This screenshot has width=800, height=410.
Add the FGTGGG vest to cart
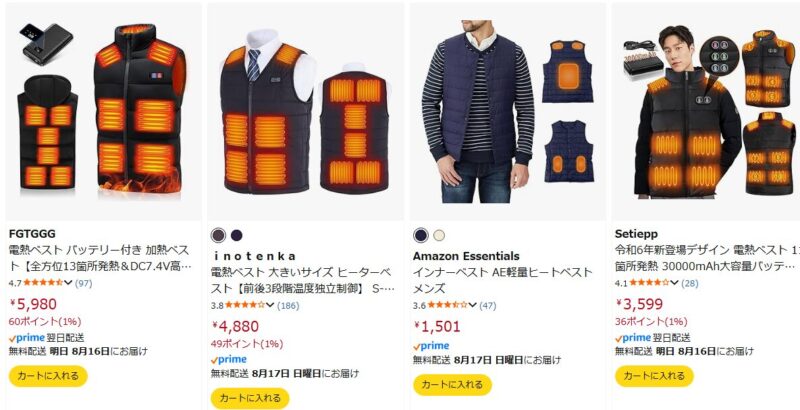pyautogui.click(x=48, y=376)
